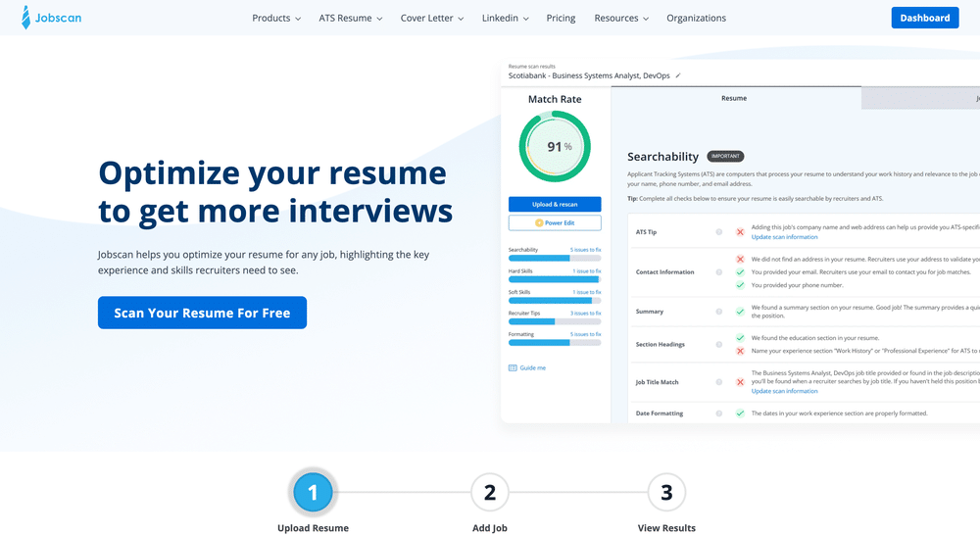Click the Hard Skills progress bar

click(555, 279)
